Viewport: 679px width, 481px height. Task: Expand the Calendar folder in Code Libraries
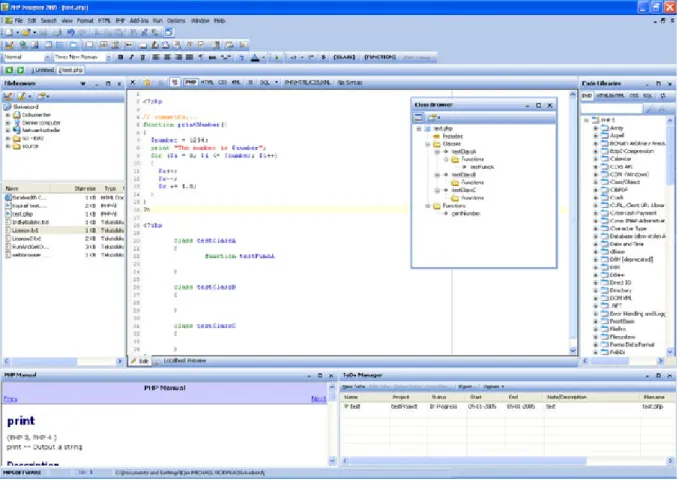(595, 159)
